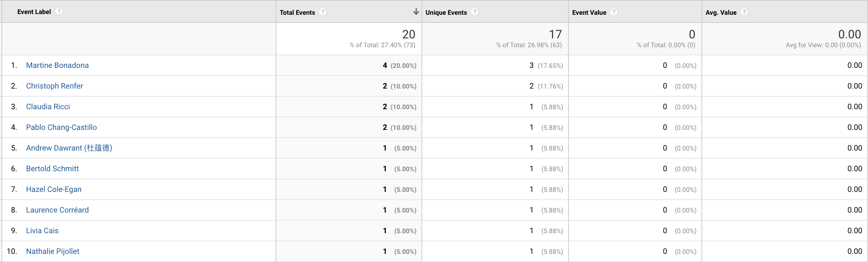Open the Event Label help tooltip

click(59, 11)
